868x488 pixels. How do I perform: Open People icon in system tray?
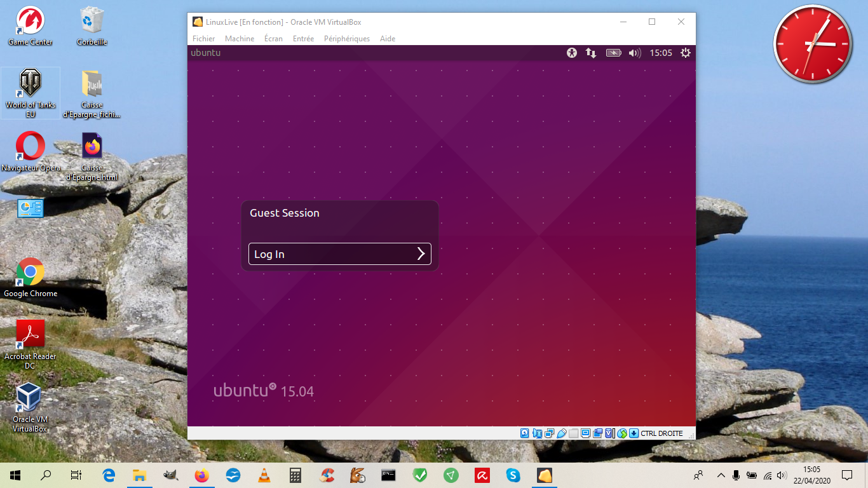click(698, 475)
